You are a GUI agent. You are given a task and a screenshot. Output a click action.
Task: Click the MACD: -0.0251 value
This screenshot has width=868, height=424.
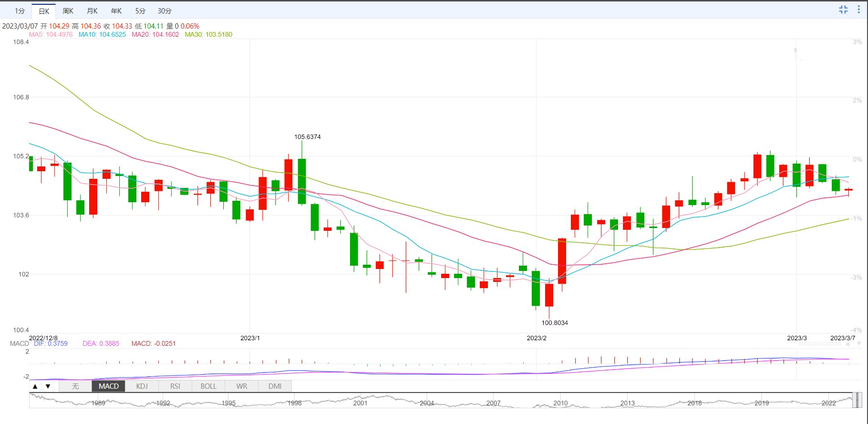(154, 343)
